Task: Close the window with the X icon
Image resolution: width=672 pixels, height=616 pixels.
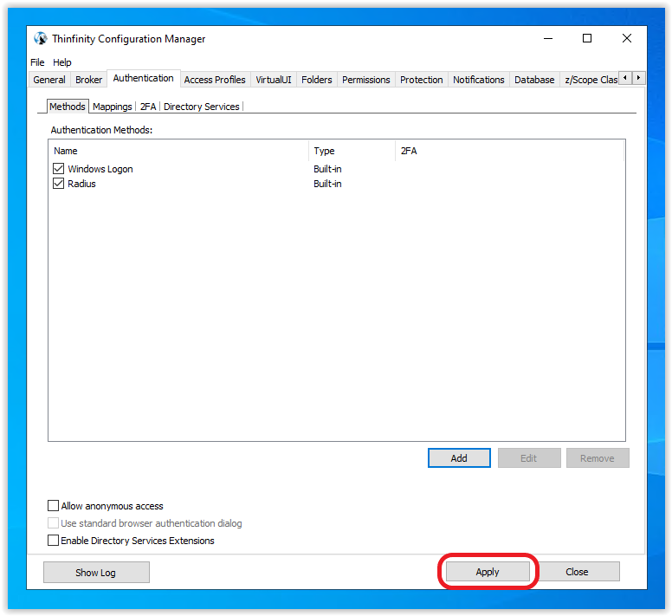Action: pos(627,39)
